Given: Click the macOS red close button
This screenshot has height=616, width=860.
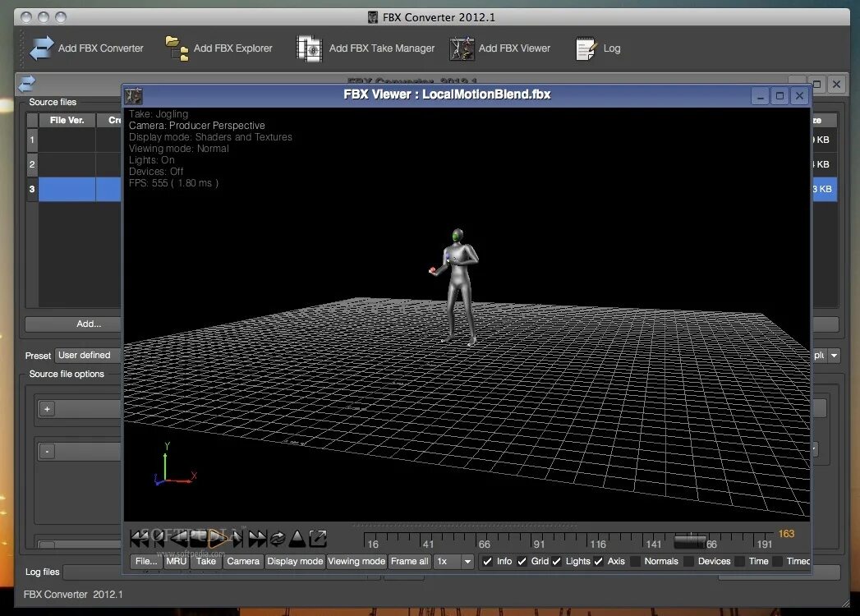Looking at the screenshot, I should (25, 17).
